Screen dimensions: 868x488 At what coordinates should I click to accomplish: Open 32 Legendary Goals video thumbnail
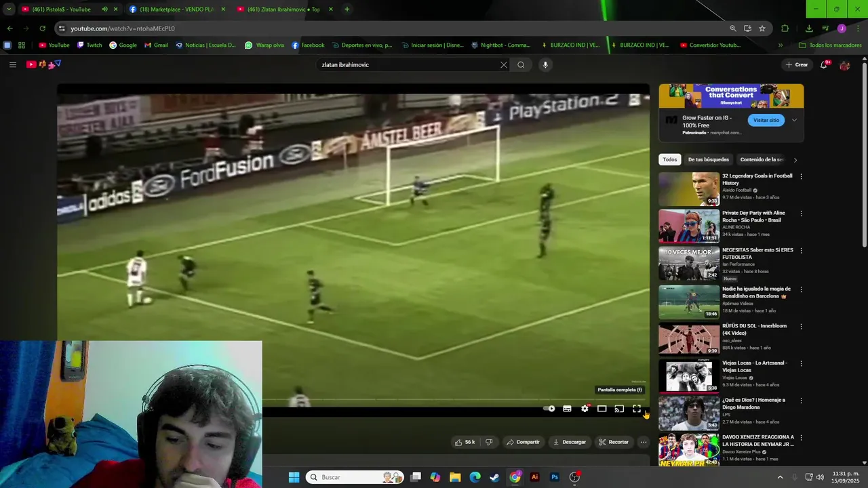(x=689, y=189)
